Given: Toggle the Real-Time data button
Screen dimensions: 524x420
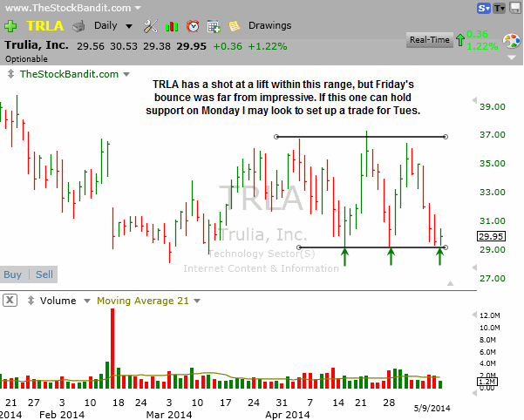Looking at the screenshot, I should click(x=429, y=40).
